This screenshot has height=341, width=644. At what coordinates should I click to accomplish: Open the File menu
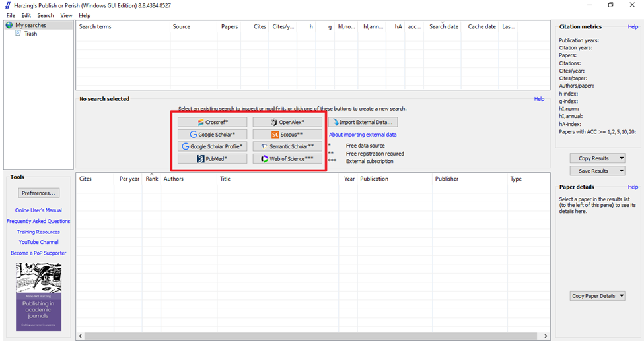point(11,16)
